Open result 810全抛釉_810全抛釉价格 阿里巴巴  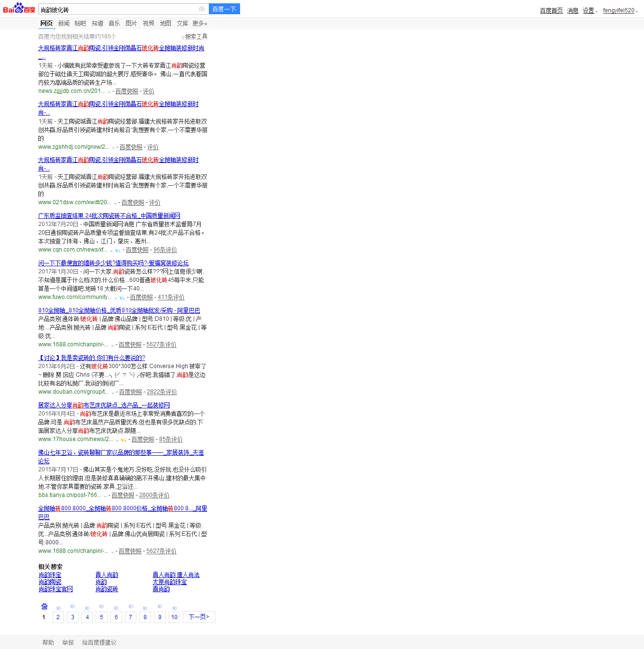point(119,310)
